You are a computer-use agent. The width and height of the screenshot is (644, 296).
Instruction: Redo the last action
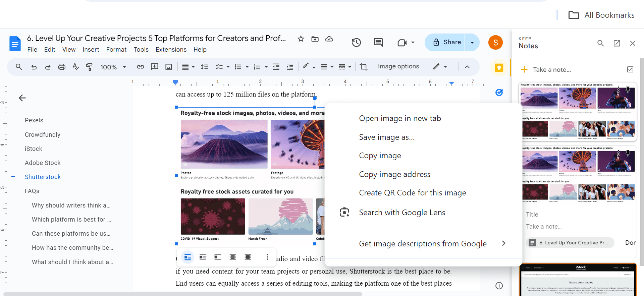click(48, 67)
